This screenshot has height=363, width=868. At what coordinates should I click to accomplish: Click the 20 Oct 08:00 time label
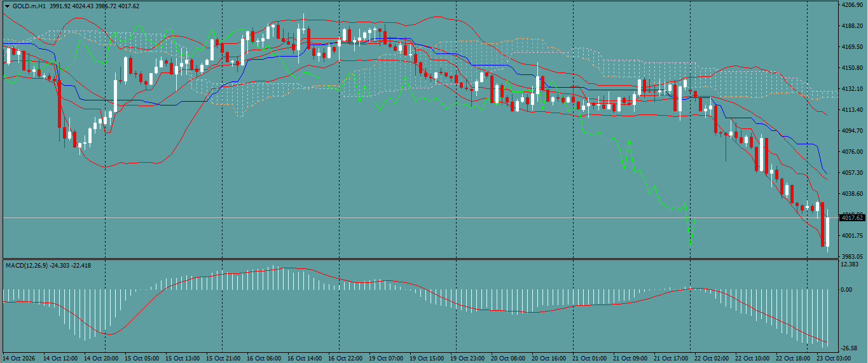point(509,359)
